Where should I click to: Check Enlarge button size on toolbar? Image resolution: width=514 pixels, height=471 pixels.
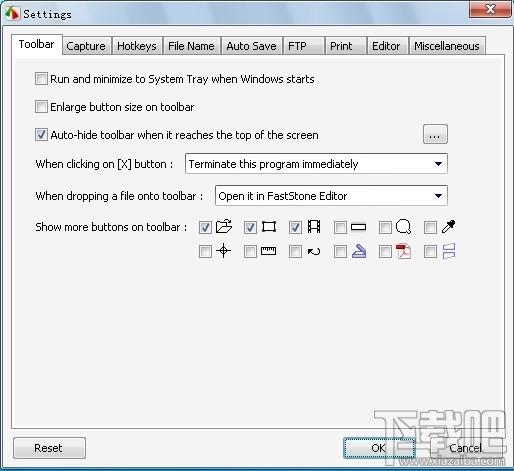pyautogui.click(x=41, y=107)
